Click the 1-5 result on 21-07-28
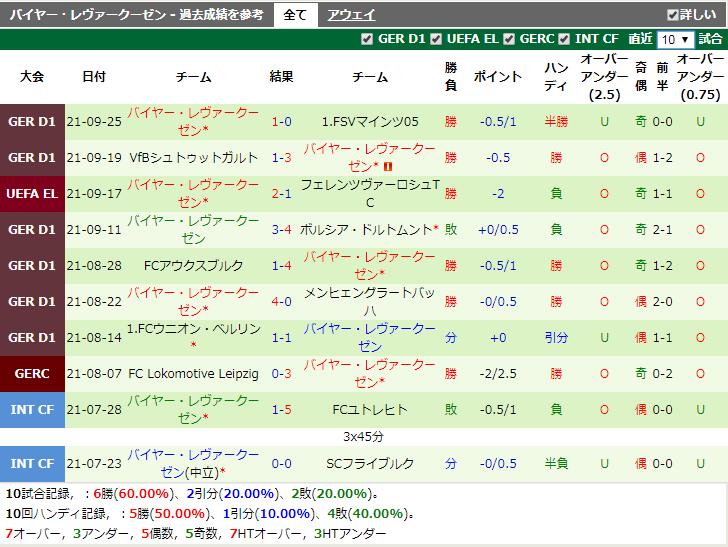Screen dimensions: 728x547 (x=281, y=410)
